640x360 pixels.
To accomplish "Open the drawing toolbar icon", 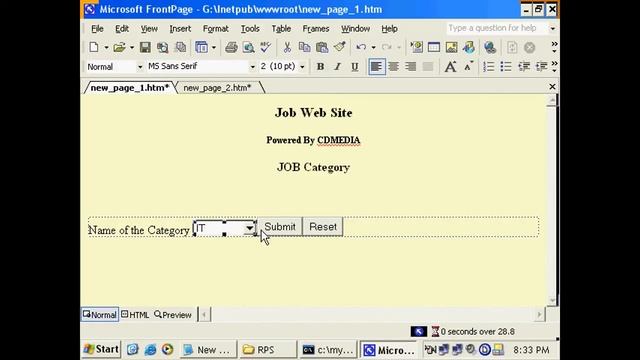I will coord(469,47).
